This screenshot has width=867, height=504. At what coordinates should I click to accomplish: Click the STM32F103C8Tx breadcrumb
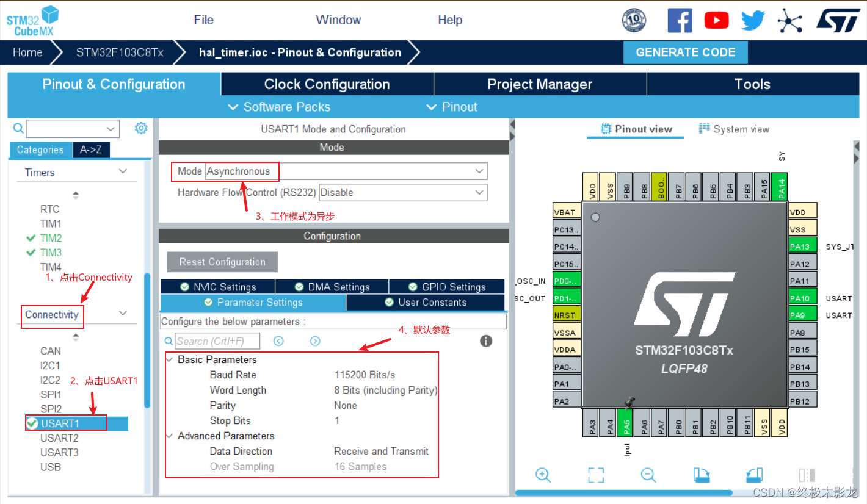(120, 52)
